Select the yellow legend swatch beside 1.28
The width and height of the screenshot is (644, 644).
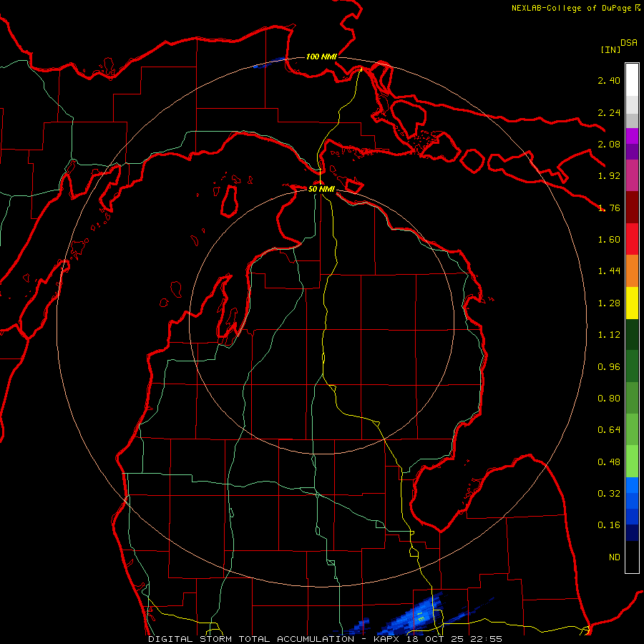coord(632,303)
